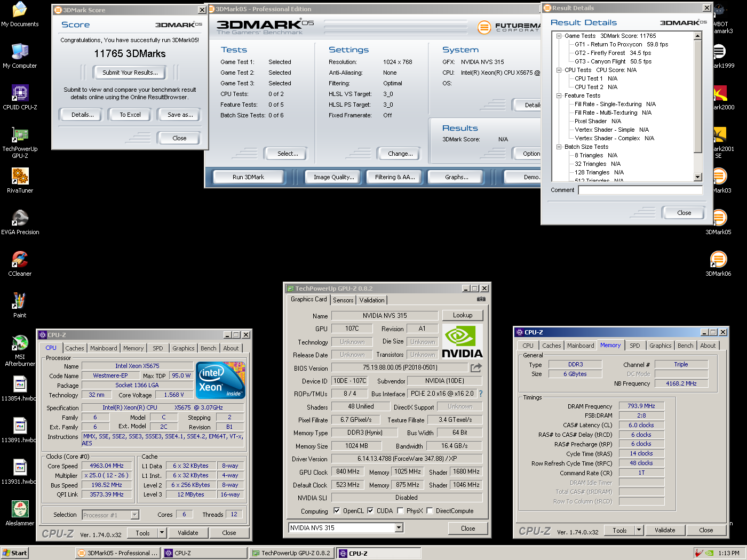Screen dimensions: 747x560
Task: Select the 113854.hwbot file icon
Action: pyautogui.click(x=20, y=389)
